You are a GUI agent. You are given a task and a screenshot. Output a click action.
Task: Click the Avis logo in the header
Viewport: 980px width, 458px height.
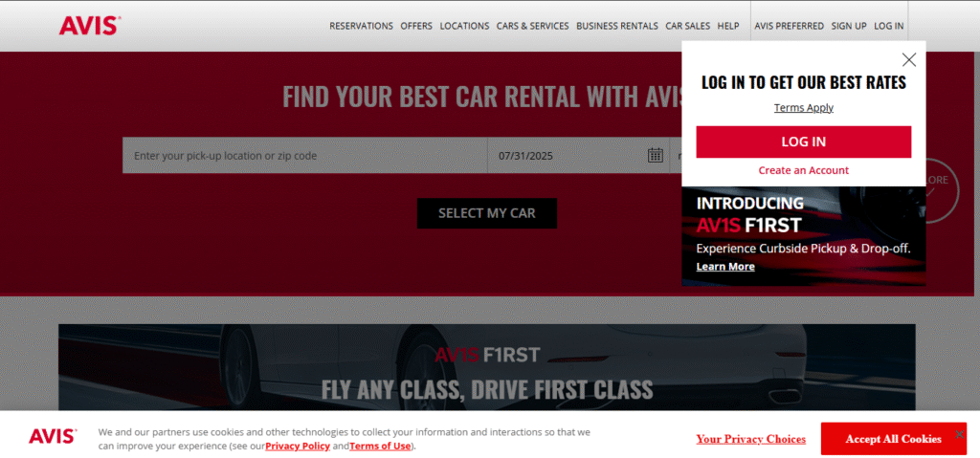tap(90, 26)
